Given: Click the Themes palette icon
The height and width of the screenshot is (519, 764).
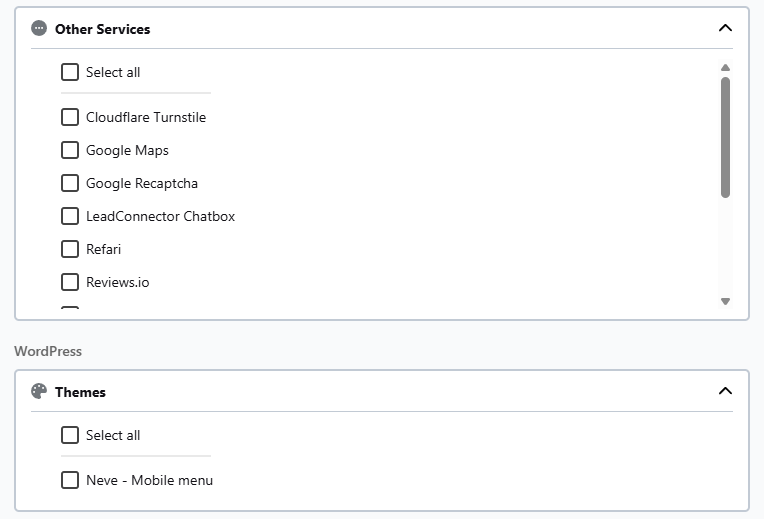Looking at the screenshot, I should coord(39,392).
